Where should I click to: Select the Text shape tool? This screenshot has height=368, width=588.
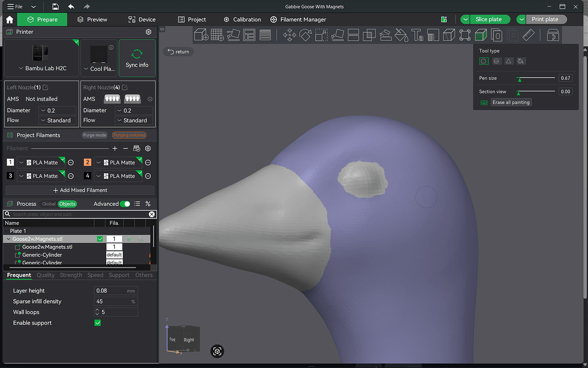click(417, 35)
